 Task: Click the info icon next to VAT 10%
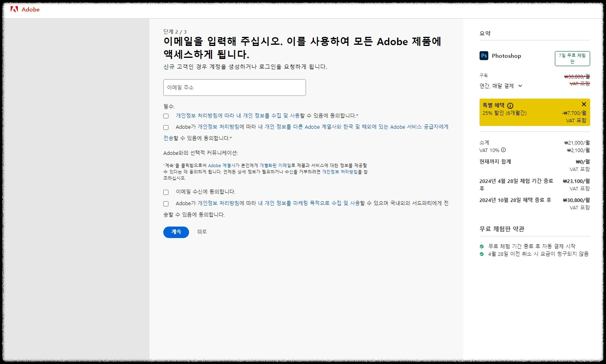click(503, 150)
